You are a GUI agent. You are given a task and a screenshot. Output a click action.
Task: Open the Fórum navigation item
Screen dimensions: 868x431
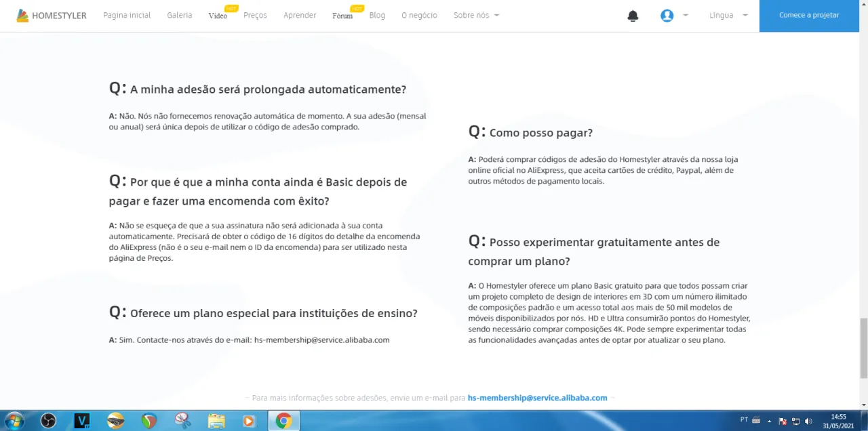tap(342, 16)
